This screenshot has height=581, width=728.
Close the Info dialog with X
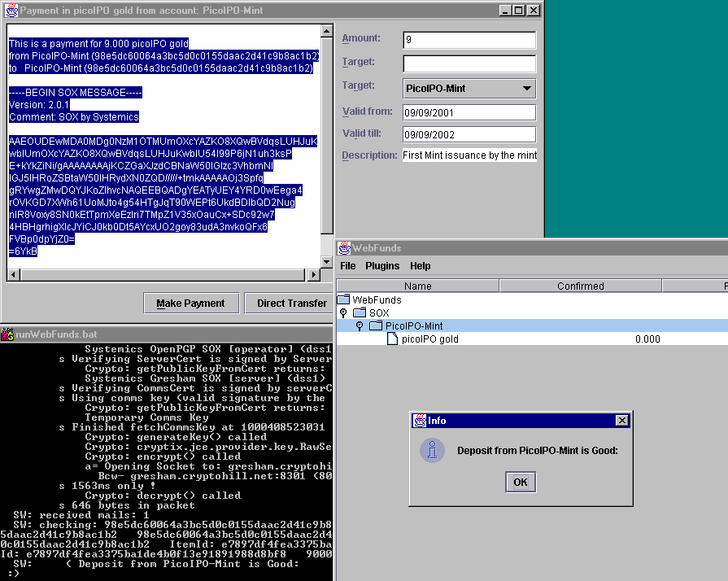[x=621, y=421]
